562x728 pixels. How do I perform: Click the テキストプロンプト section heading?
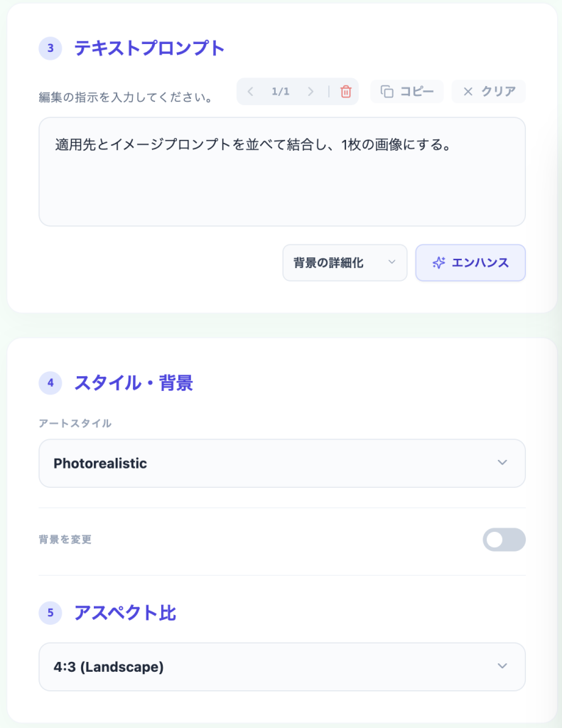coord(149,48)
